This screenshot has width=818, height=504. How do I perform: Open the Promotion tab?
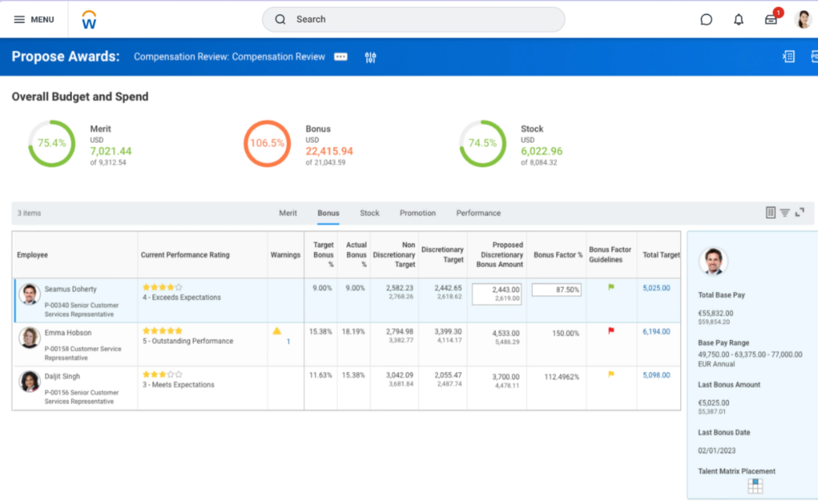(418, 213)
